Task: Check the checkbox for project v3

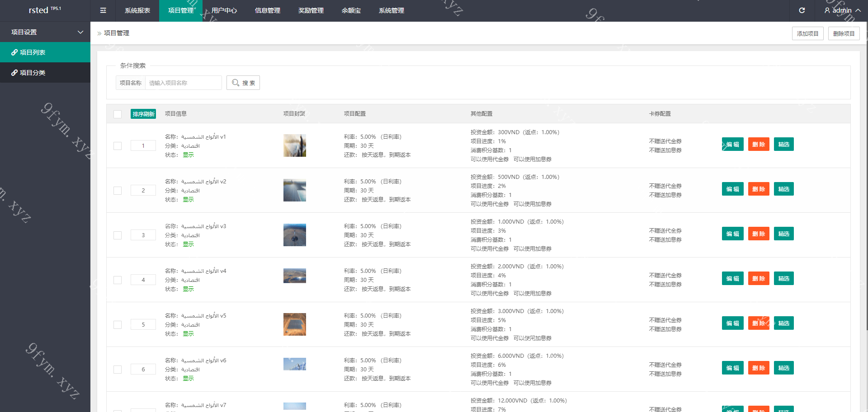Action: coord(118,235)
